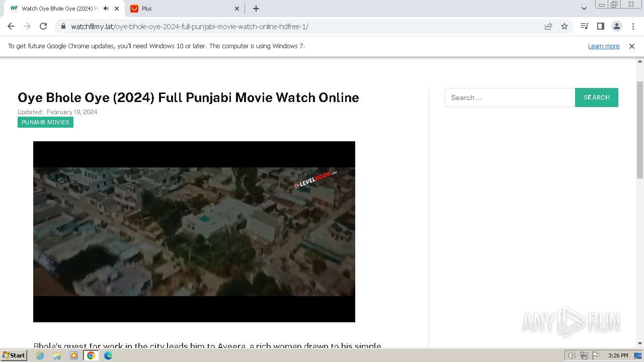
Task: Dismiss the Chrome update notification bar
Action: 632,46
